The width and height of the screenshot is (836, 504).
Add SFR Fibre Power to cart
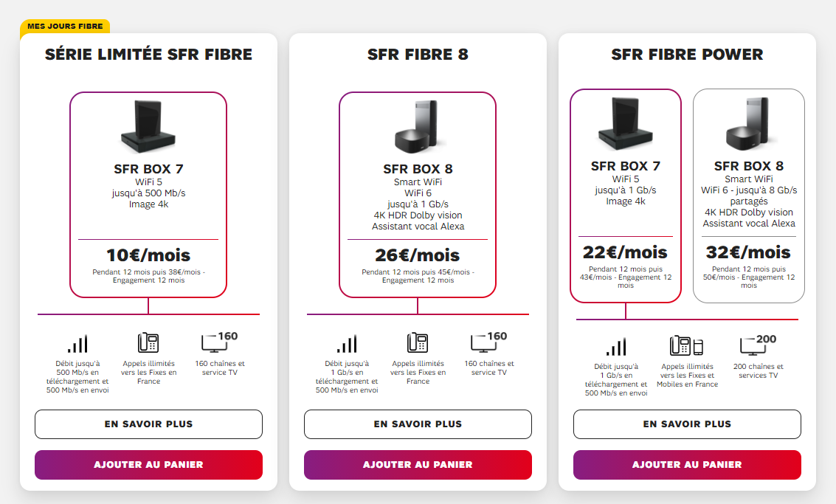pos(687,465)
